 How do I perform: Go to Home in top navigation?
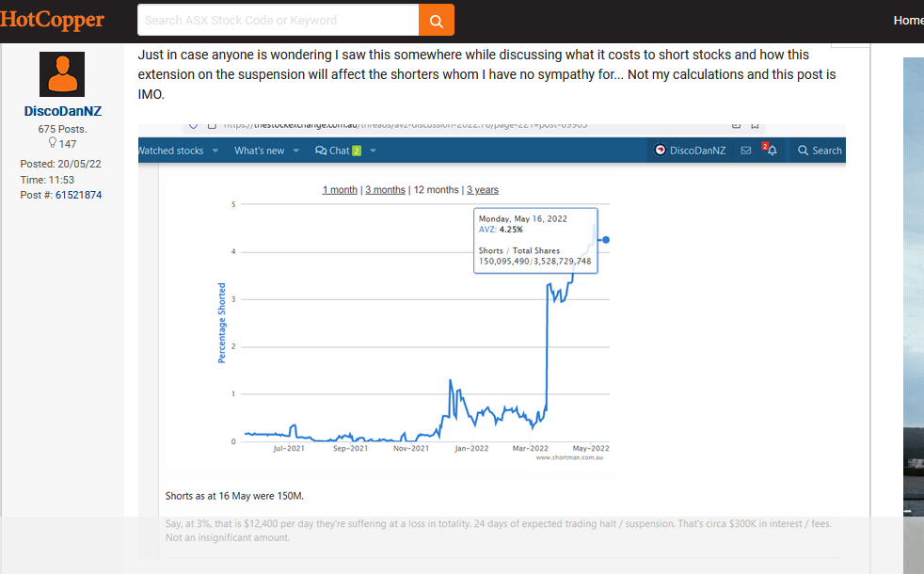tap(907, 20)
